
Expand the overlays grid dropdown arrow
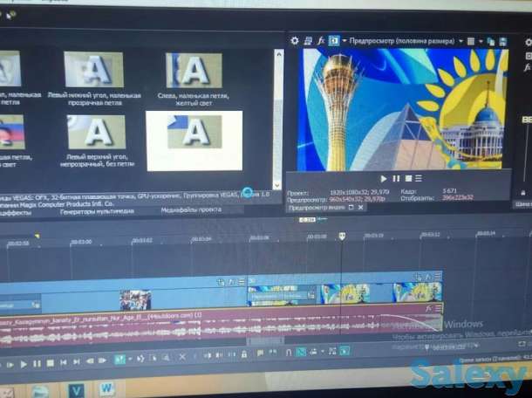(x=481, y=41)
